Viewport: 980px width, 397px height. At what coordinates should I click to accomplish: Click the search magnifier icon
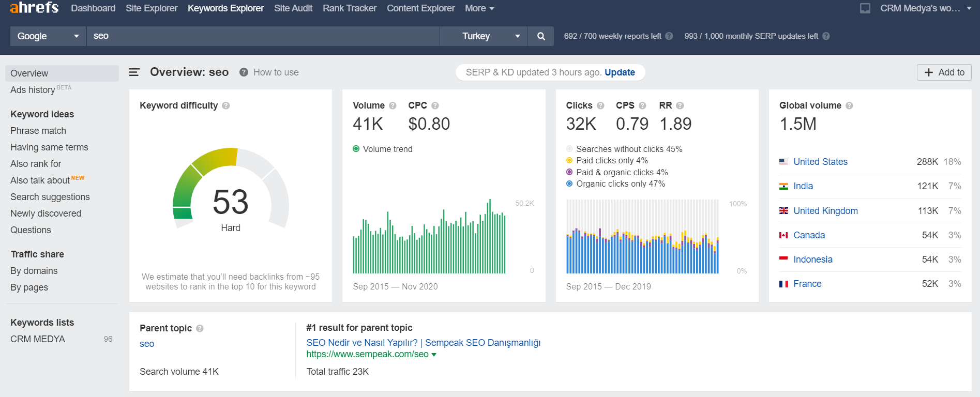541,36
